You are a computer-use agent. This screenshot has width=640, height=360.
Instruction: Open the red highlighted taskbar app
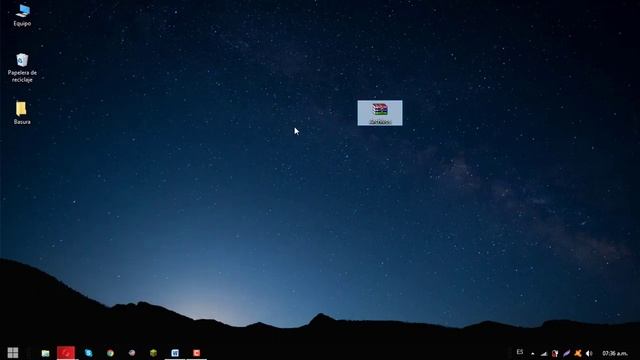click(x=66, y=353)
